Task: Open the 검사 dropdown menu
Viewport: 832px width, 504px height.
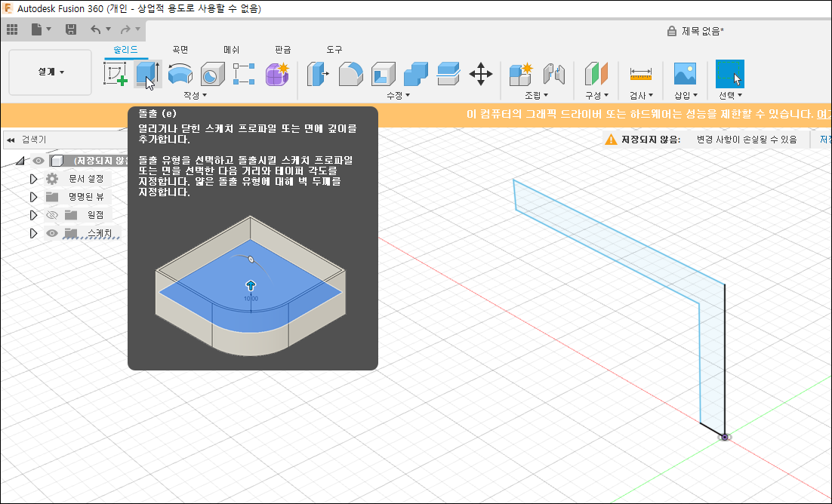Action: (641, 96)
